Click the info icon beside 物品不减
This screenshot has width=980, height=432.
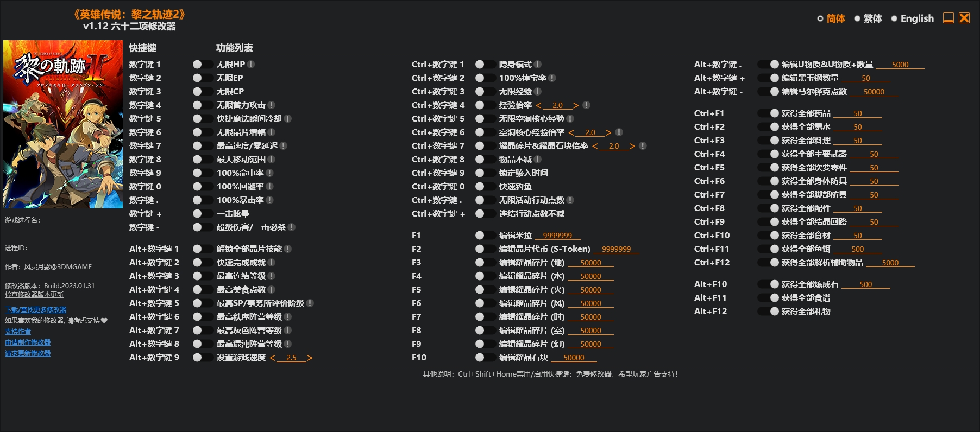537,159
